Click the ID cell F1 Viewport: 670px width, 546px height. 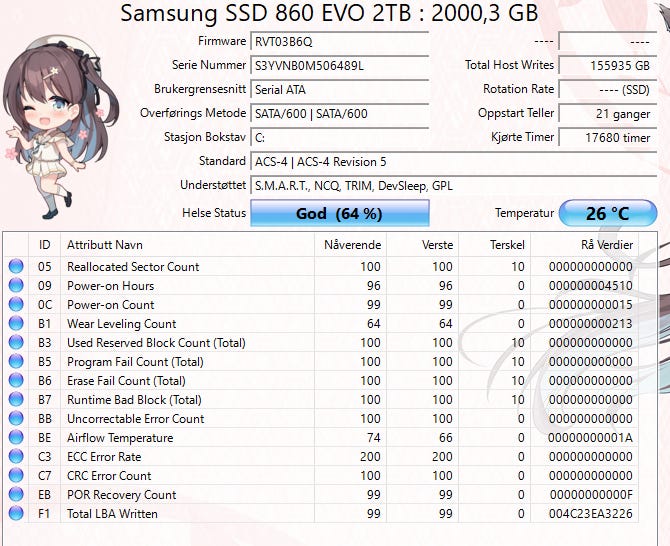44,514
